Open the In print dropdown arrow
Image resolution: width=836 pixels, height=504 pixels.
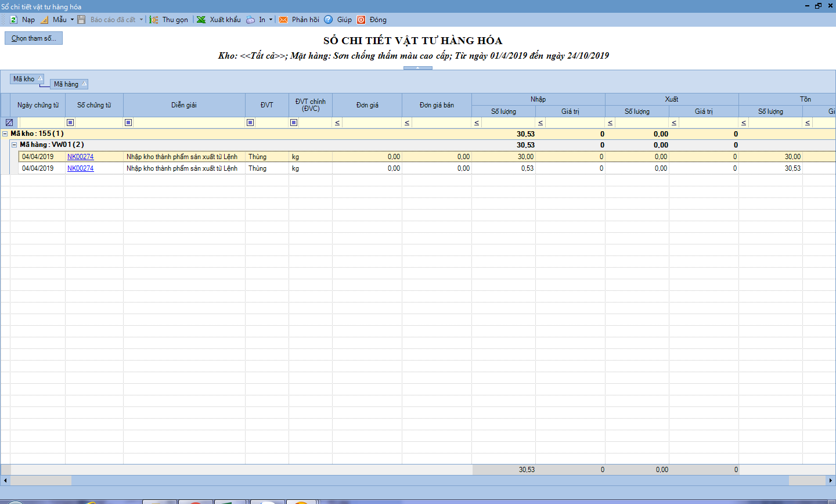[271, 20]
